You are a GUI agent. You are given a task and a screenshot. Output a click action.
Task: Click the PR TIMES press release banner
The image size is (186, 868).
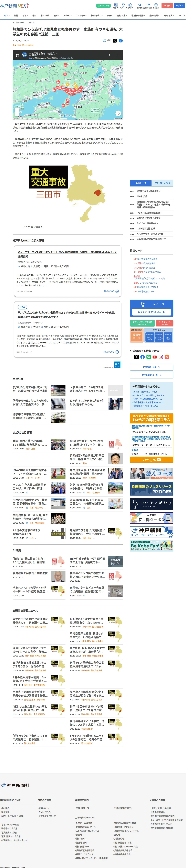(152, 489)
